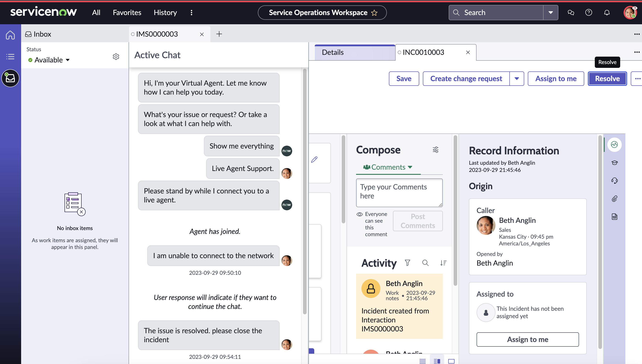Screen dimensions: 642x364
Task: Open the ellipsis menu at the end of the Details tab row
Action: tap(637, 52)
